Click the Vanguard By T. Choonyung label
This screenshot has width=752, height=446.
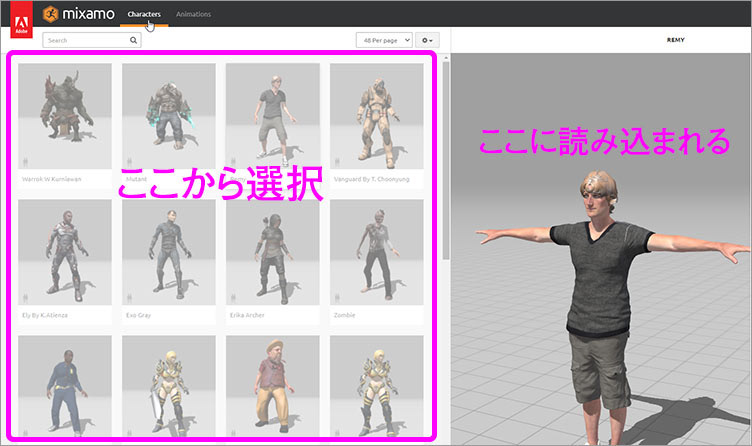pyautogui.click(x=372, y=179)
